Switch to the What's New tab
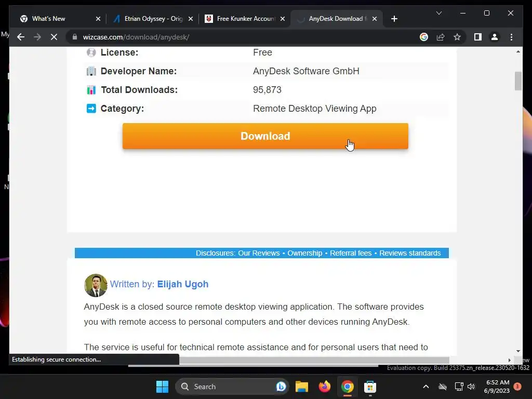The height and width of the screenshot is (399, 532). (x=60, y=19)
